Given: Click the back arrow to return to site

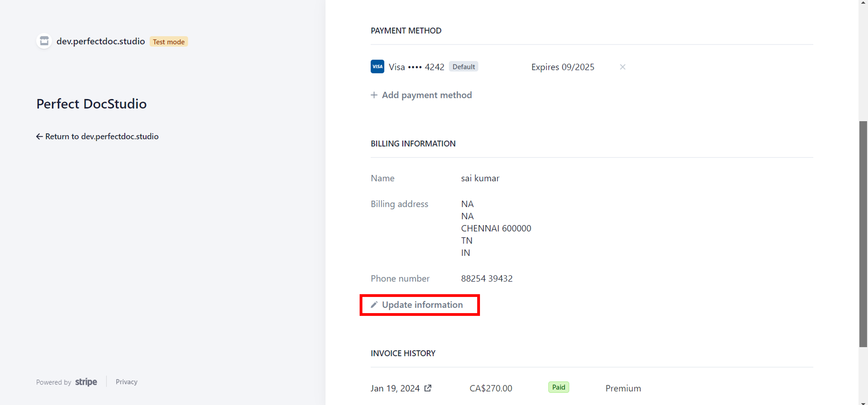Looking at the screenshot, I should point(39,136).
